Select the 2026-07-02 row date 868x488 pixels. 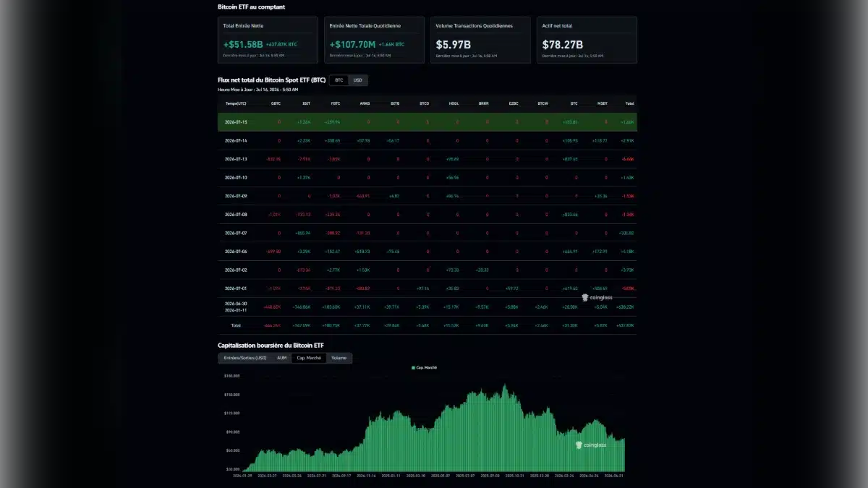pos(237,270)
